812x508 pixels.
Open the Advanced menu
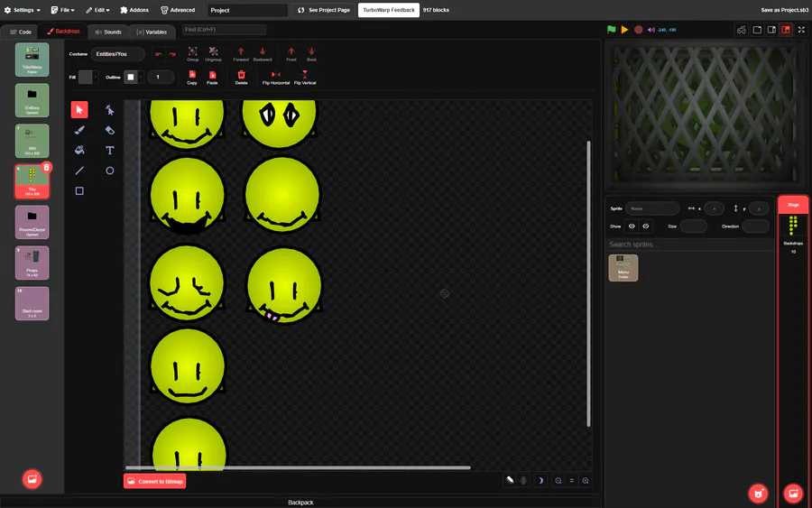pyautogui.click(x=178, y=10)
